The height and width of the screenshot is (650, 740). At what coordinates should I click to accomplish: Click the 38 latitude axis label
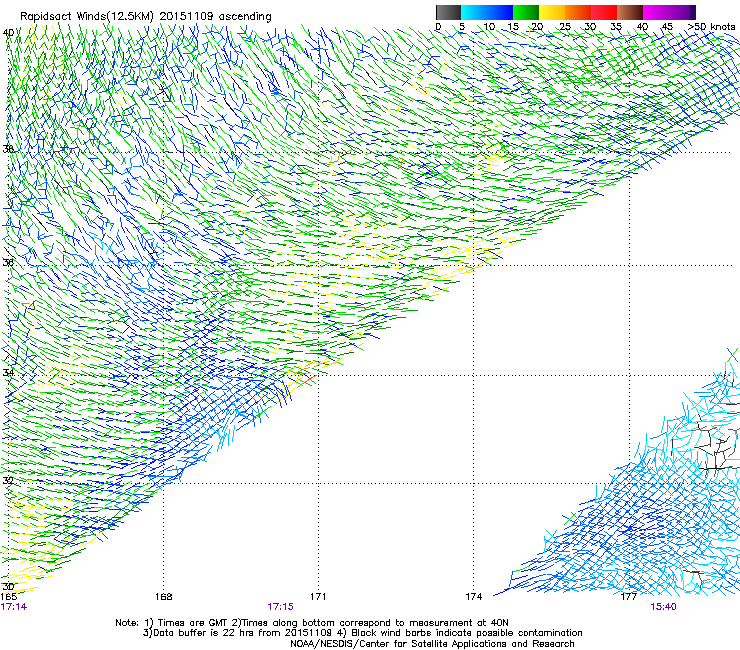[8, 150]
